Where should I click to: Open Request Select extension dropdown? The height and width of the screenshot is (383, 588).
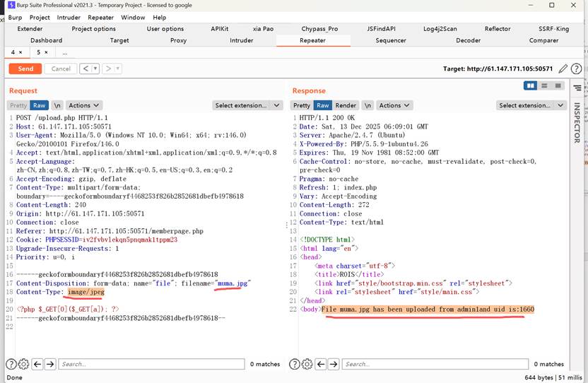pos(247,105)
